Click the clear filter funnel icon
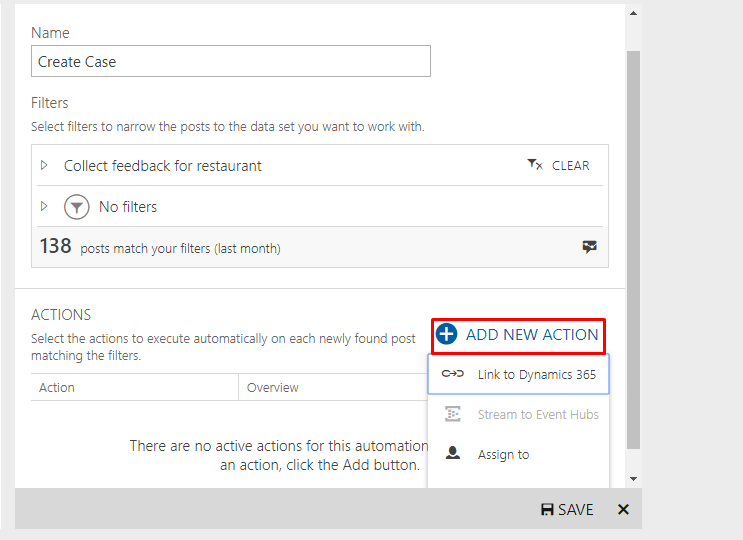 pyautogui.click(x=535, y=165)
